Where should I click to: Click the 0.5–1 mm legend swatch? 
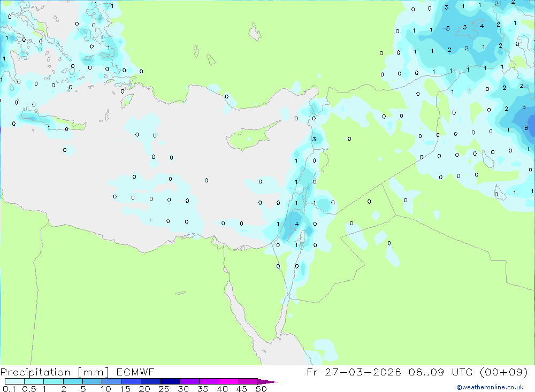pyautogui.click(x=34, y=381)
